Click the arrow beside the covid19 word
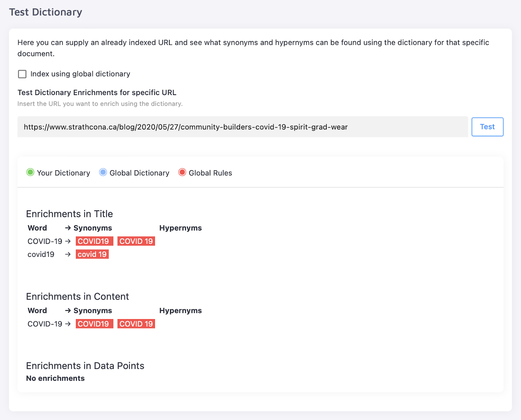The height and width of the screenshot is (420, 521). (x=68, y=254)
